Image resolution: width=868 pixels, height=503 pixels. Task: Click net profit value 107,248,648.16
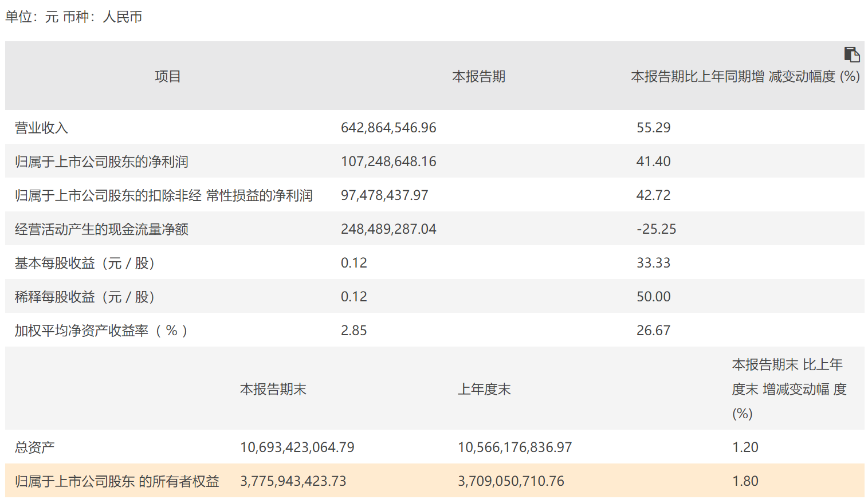tap(388, 161)
